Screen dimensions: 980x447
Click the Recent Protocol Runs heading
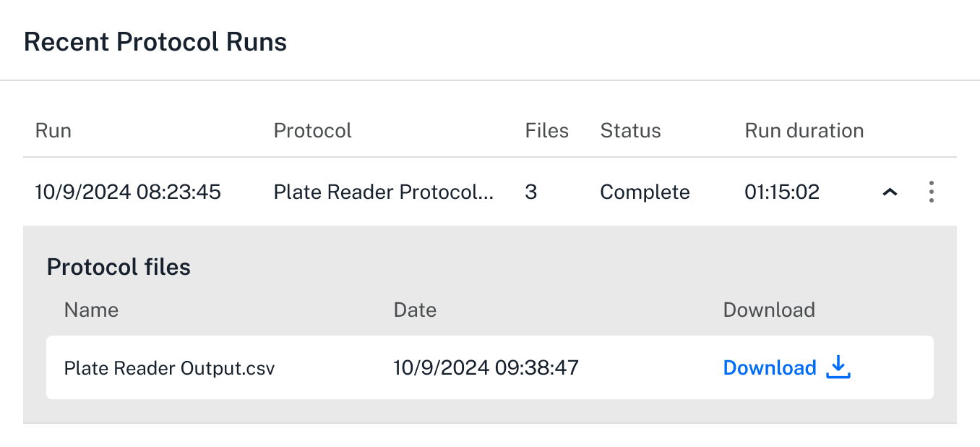(156, 41)
